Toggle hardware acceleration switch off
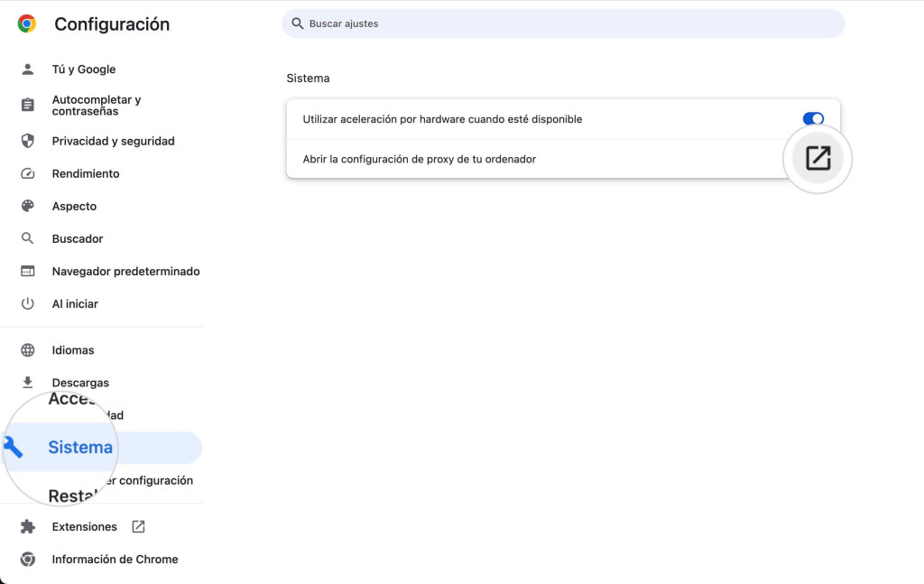The image size is (924, 584). coord(813,119)
